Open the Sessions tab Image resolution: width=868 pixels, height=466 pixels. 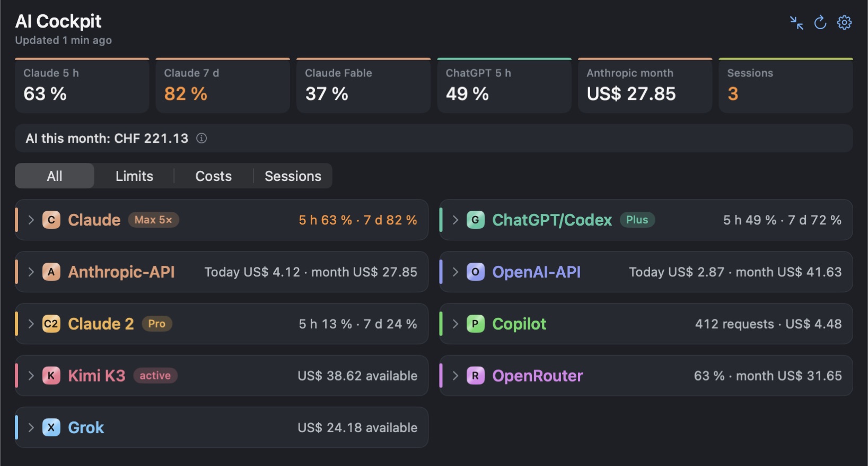pos(293,176)
